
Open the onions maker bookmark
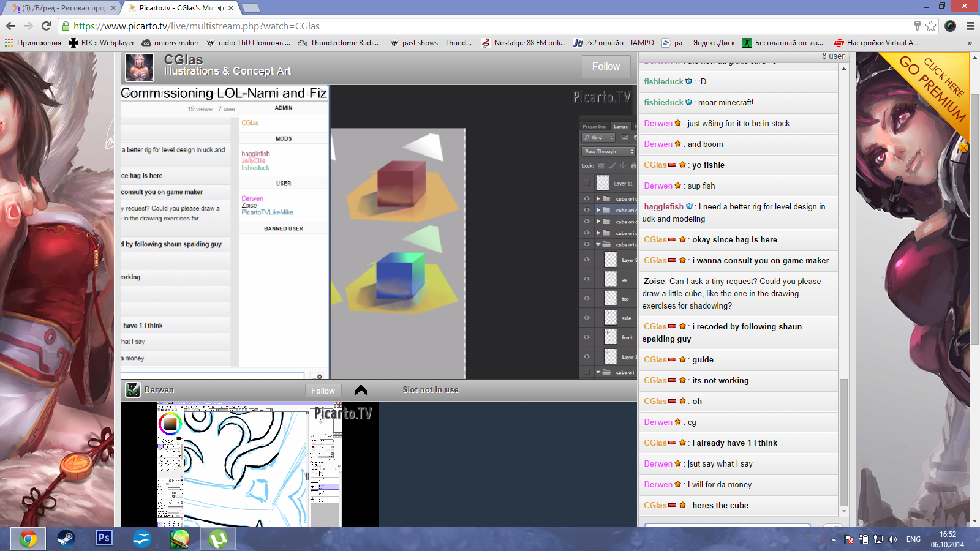coord(170,43)
